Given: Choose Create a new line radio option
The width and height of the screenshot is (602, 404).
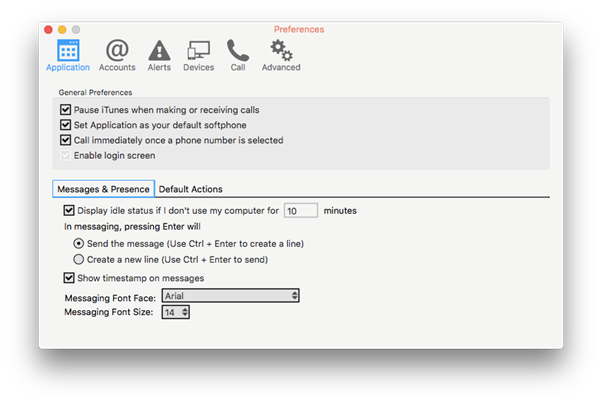Looking at the screenshot, I should pos(78,260).
